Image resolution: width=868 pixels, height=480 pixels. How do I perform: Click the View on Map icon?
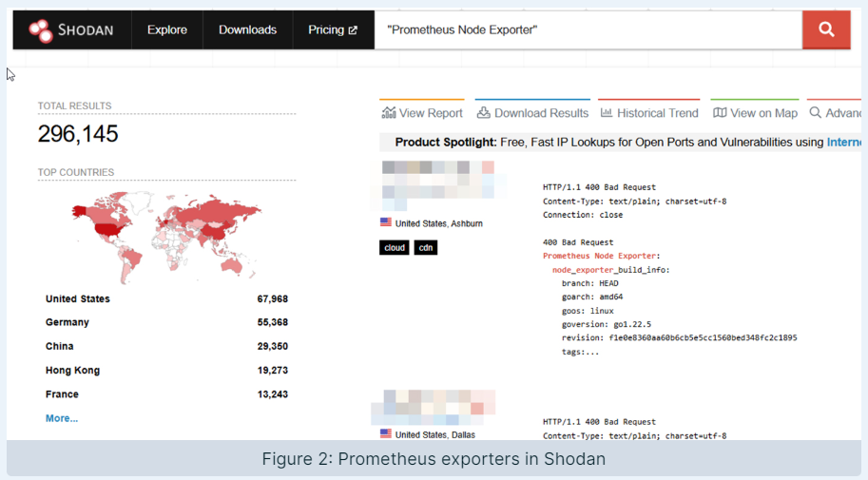[x=720, y=113]
